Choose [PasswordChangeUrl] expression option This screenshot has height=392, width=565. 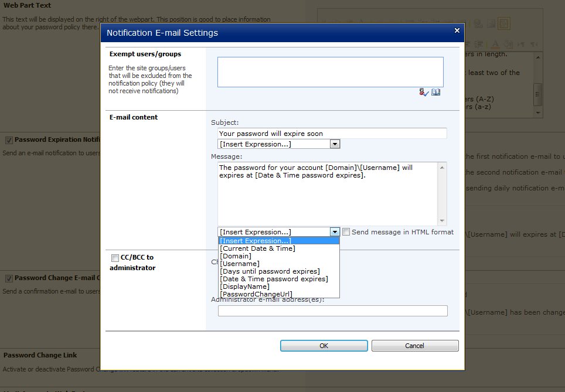point(256,294)
